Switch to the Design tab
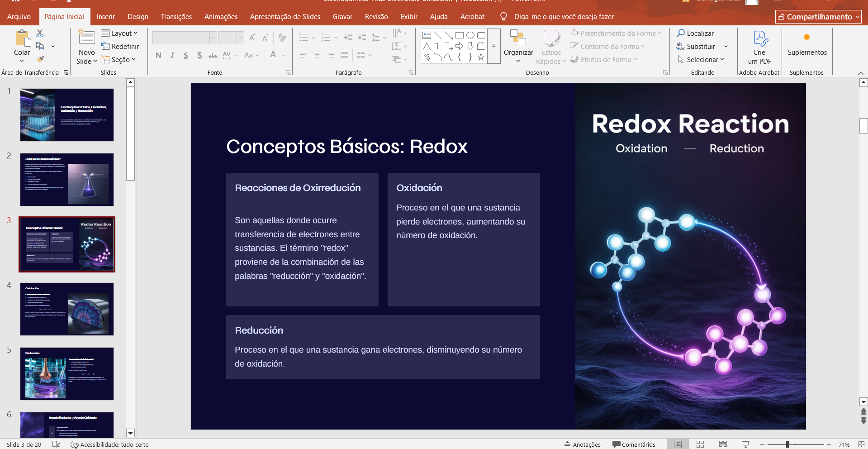 click(x=138, y=17)
